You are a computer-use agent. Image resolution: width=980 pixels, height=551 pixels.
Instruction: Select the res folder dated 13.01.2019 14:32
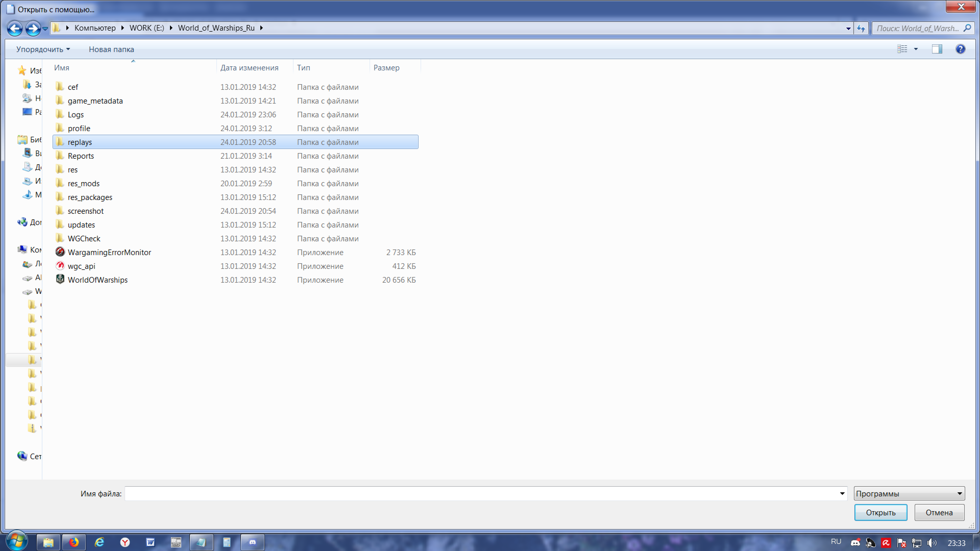236,169
